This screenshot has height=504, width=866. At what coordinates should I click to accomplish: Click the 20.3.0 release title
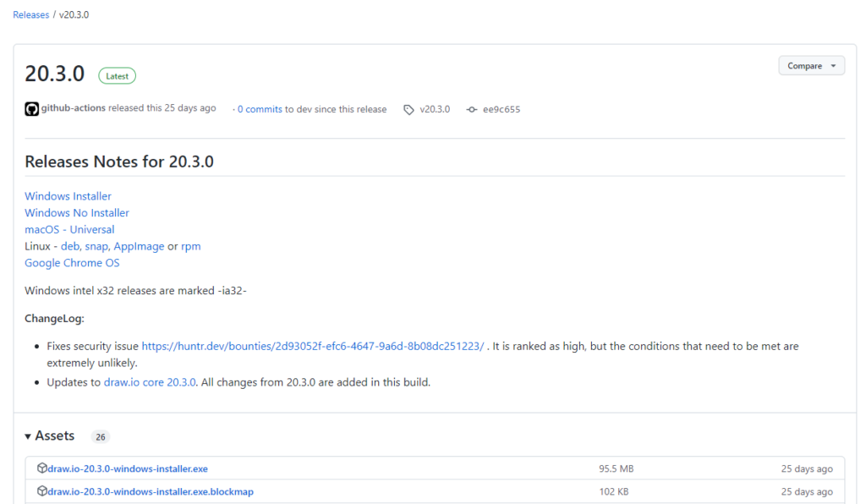[55, 74]
